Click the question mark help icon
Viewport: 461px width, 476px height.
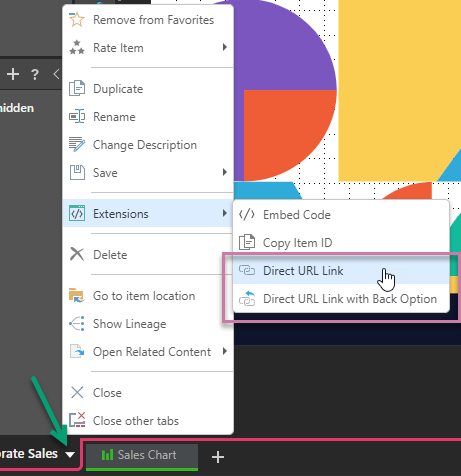pos(35,74)
